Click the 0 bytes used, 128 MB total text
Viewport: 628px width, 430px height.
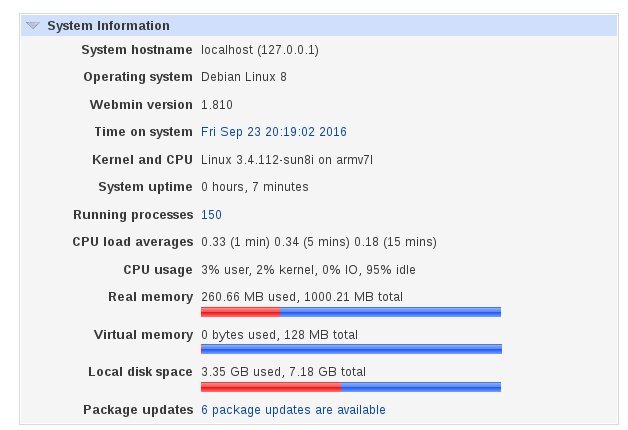pyautogui.click(x=280, y=335)
